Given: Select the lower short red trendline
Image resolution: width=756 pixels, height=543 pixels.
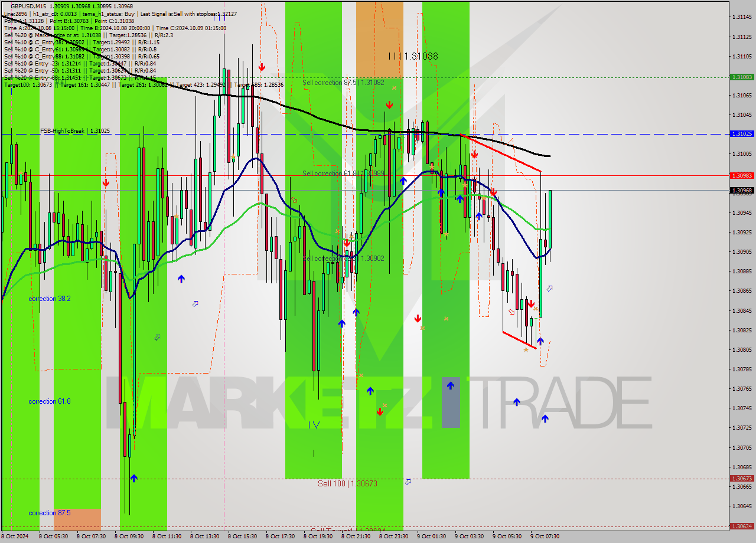Looking at the screenshot, I should (x=519, y=340).
